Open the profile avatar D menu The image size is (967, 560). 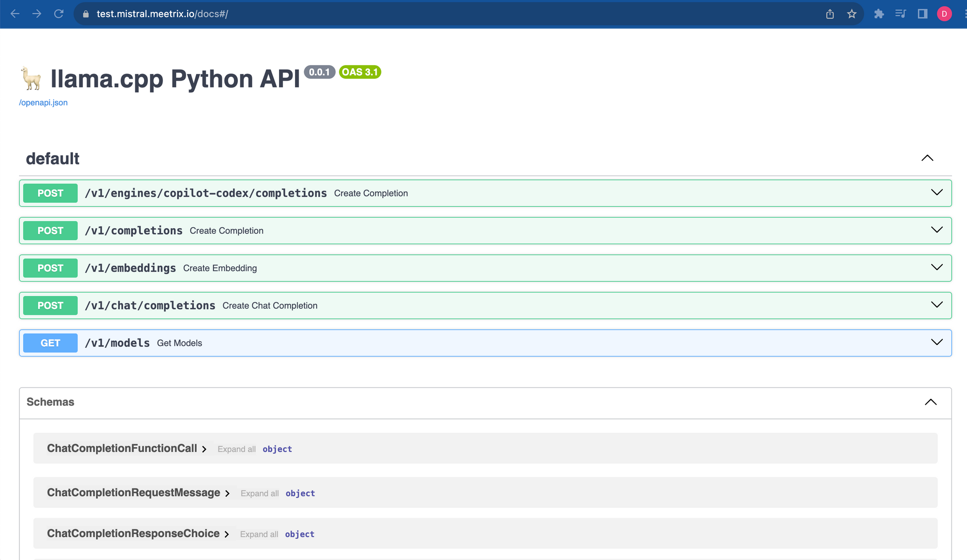click(x=944, y=14)
